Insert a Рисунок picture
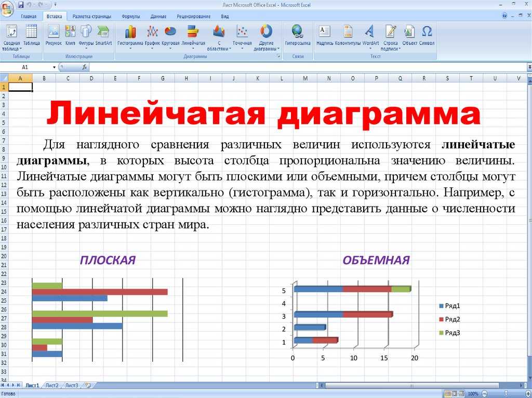This screenshot has width=532, height=398. [54, 35]
